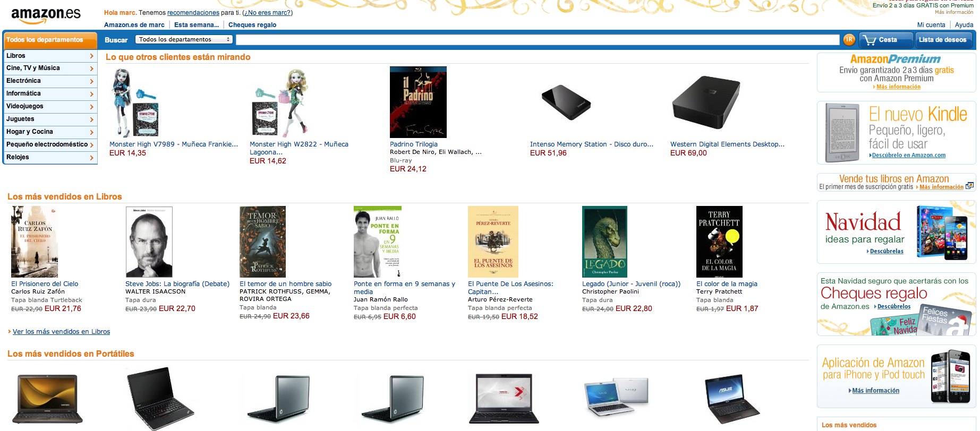Image resolution: width=980 pixels, height=431 pixels.
Task: Open the Padrino Trilogía Blu-ray cover
Action: coord(418,102)
